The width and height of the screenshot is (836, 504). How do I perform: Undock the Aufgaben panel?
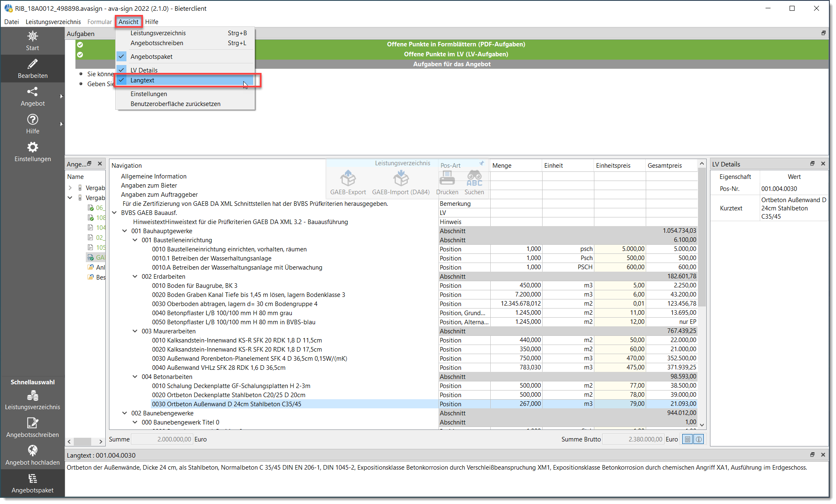click(x=824, y=33)
